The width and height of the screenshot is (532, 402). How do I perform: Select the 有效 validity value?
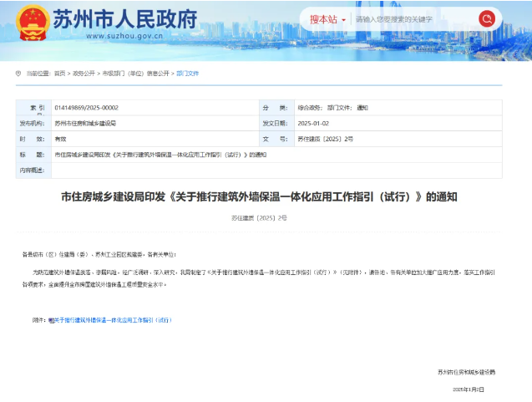60,139
